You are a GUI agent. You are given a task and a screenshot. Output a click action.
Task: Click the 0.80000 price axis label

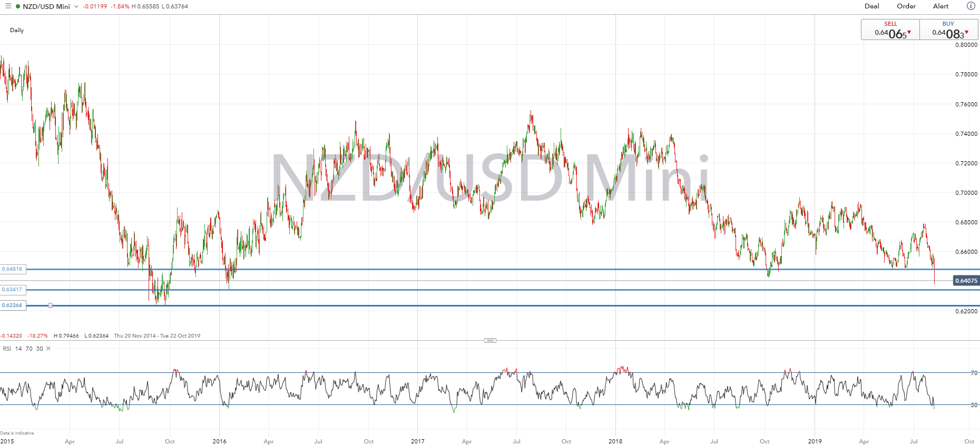pos(966,45)
